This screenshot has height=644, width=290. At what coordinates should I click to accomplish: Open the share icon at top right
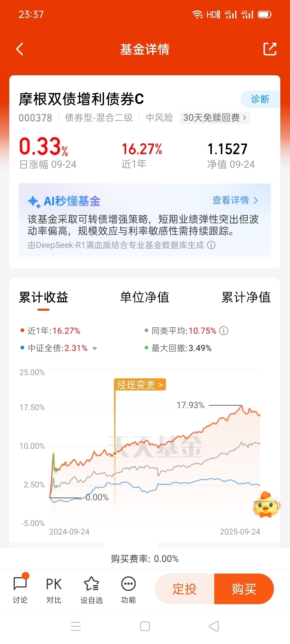[270, 49]
